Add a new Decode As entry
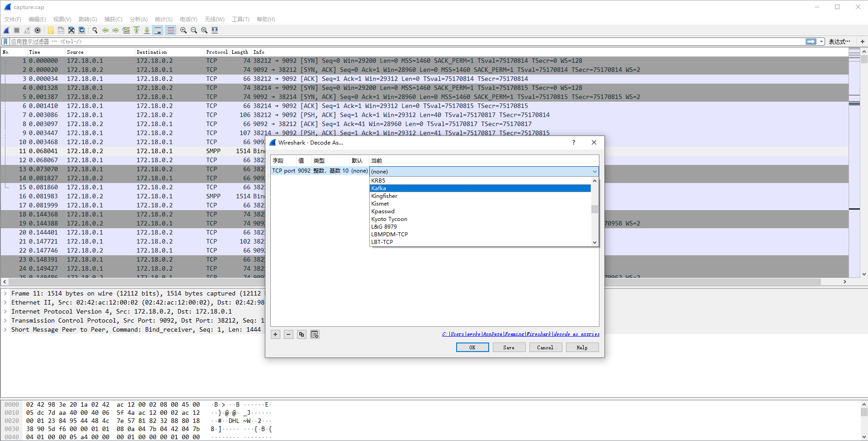This screenshot has height=441, width=868. pyautogui.click(x=275, y=334)
